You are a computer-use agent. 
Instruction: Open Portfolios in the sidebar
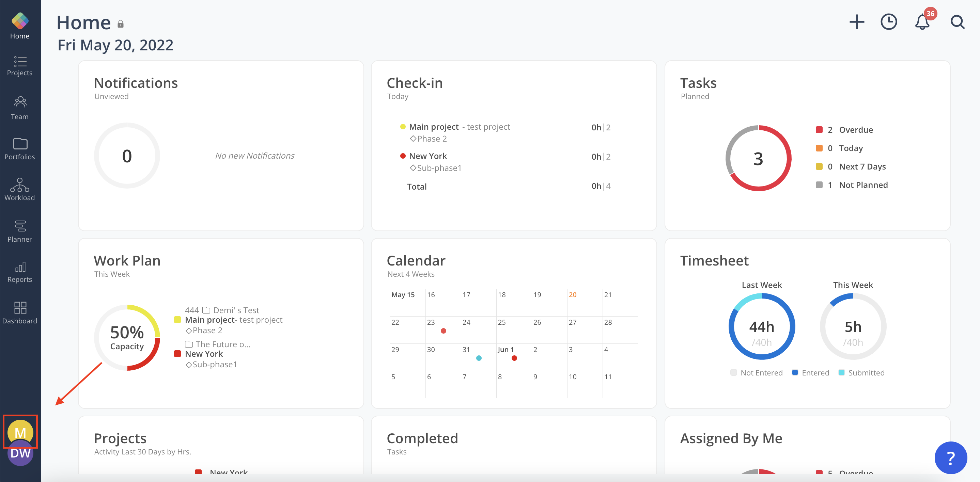coord(20,149)
